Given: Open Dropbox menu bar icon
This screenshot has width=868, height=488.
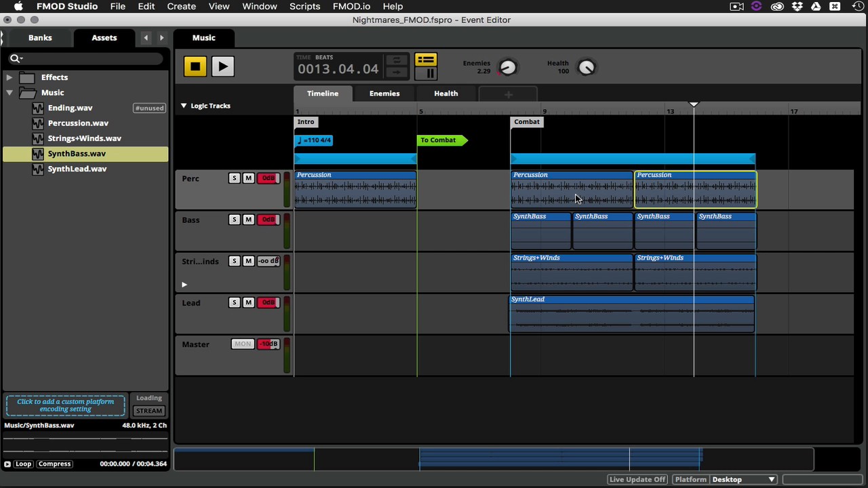Looking at the screenshot, I should (x=797, y=6).
